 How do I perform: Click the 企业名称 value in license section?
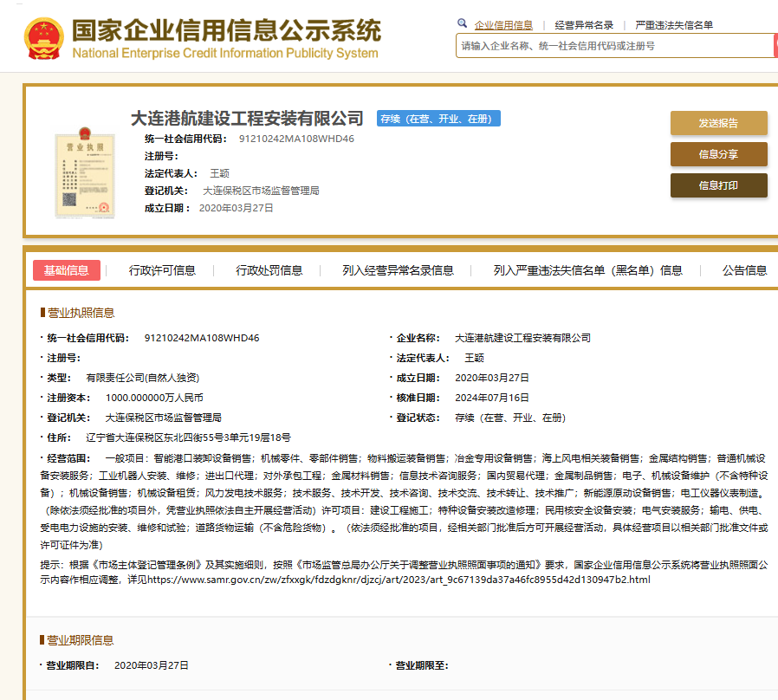tap(523, 338)
